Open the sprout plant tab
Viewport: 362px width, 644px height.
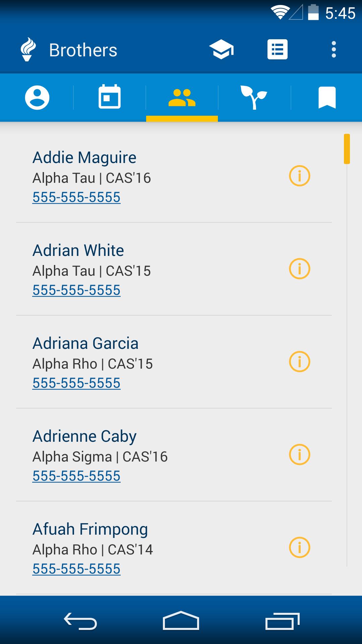(254, 98)
